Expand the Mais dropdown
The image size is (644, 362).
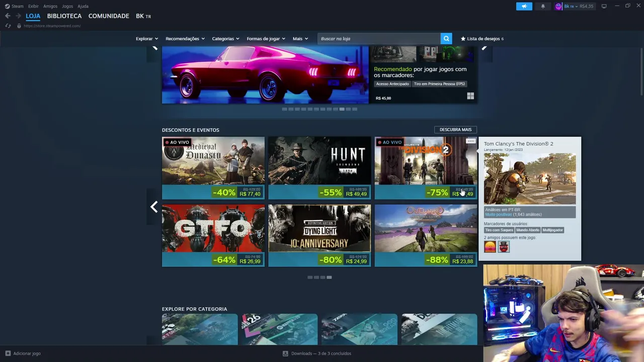pyautogui.click(x=300, y=39)
